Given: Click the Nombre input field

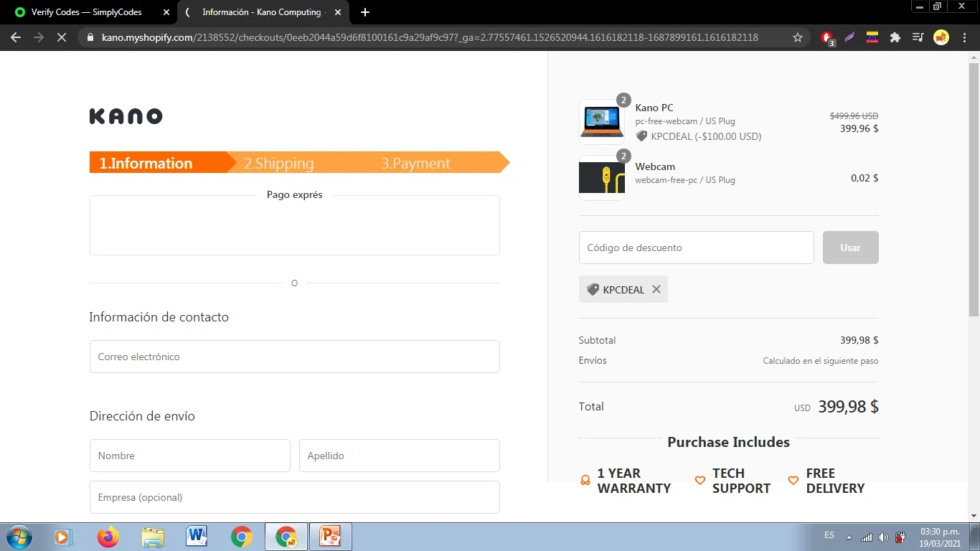Looking at the screenshot, I should [190, 456].
